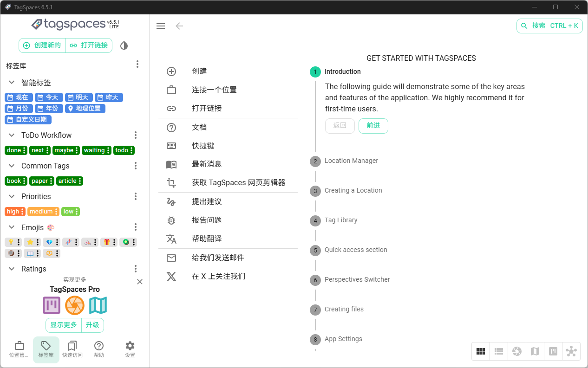Image resolution: width=588 pixels, height=368 pixels.
Task: Open 给我们发送邮件 entry
Action: pyautogui.click(x=228, y=258)
